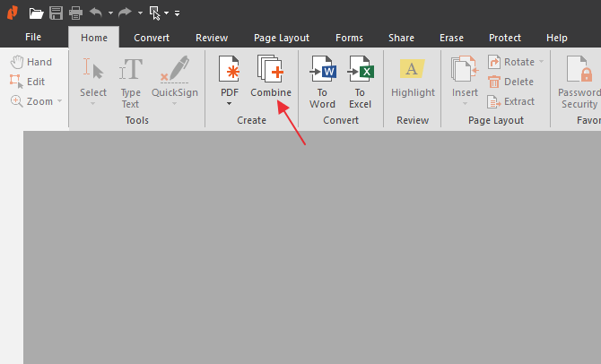Choose the Edit tool
The height and width of the screenshot is (364, 601).
pos(27,82)
